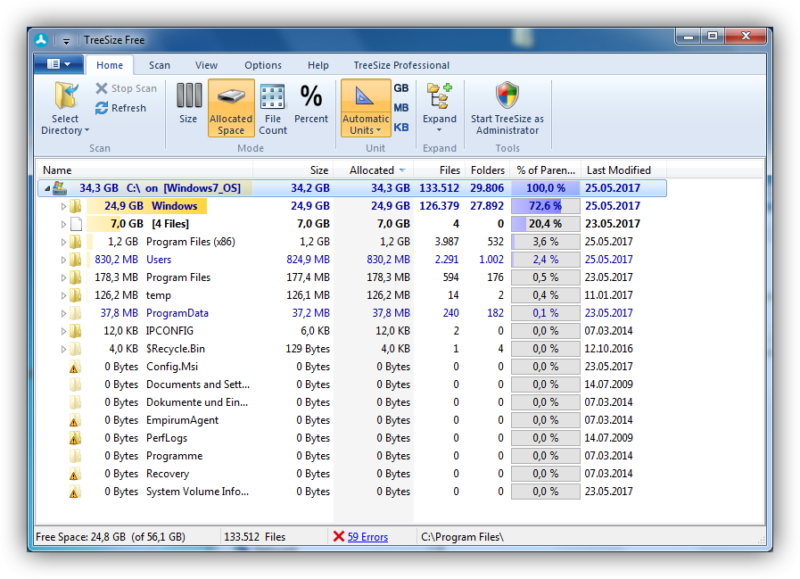The image size is (800, 579).
Task: Sort by Last Modified column header
Action: 623,170
